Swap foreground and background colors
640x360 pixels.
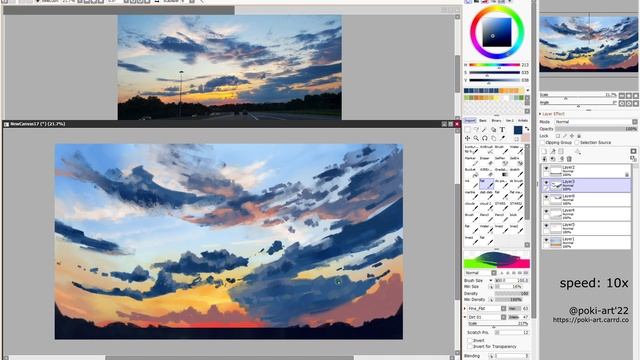pyautogui.click(x=527, y=129)
